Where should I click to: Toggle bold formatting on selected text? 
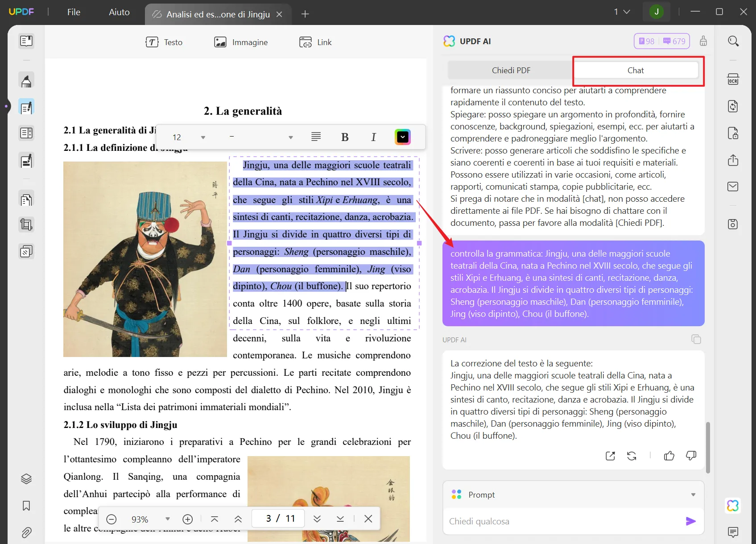345,137
